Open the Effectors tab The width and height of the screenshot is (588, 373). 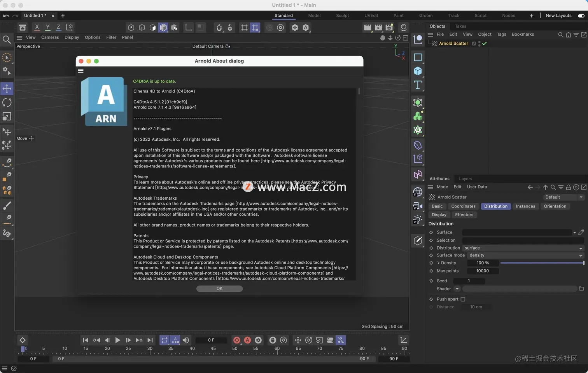click(464, 215)
